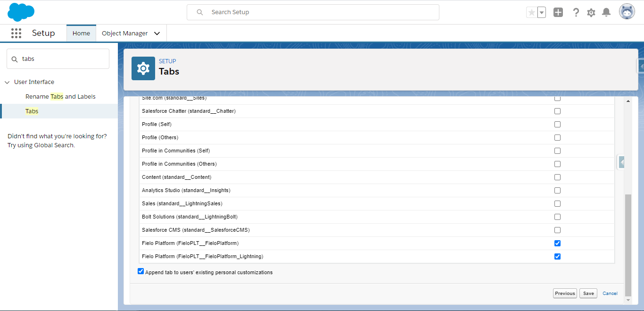Click magnifier icon in Quick Find box
The height and width of the screenshot is (311, 644).
[15, 59]
